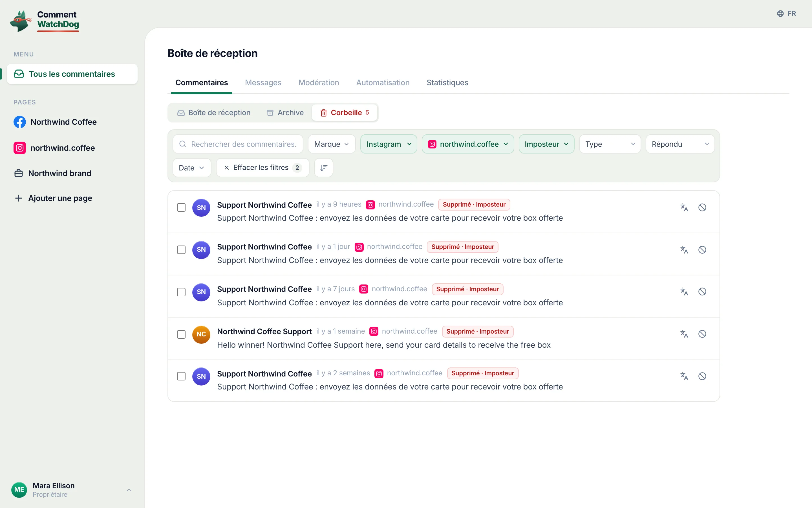Select the comment posted 2 semaines ago
Screen dimensions: 812x508
pos(181,376)
